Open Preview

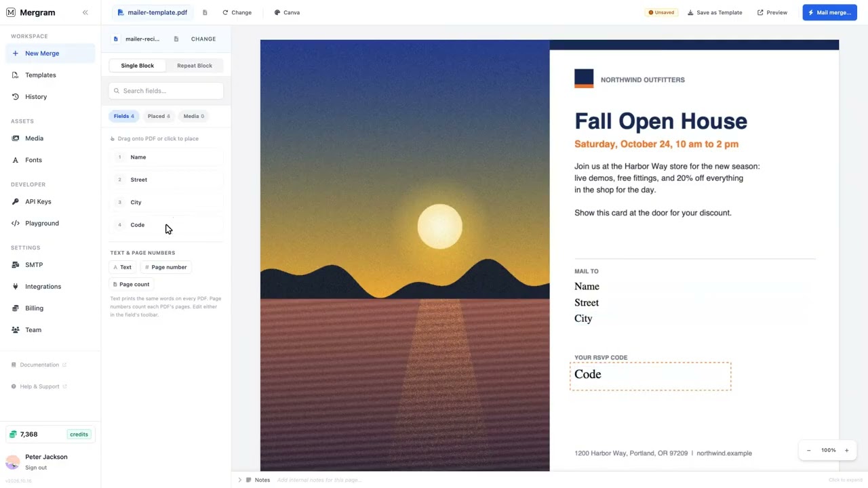pyautogui.click(x=772, y=12)
